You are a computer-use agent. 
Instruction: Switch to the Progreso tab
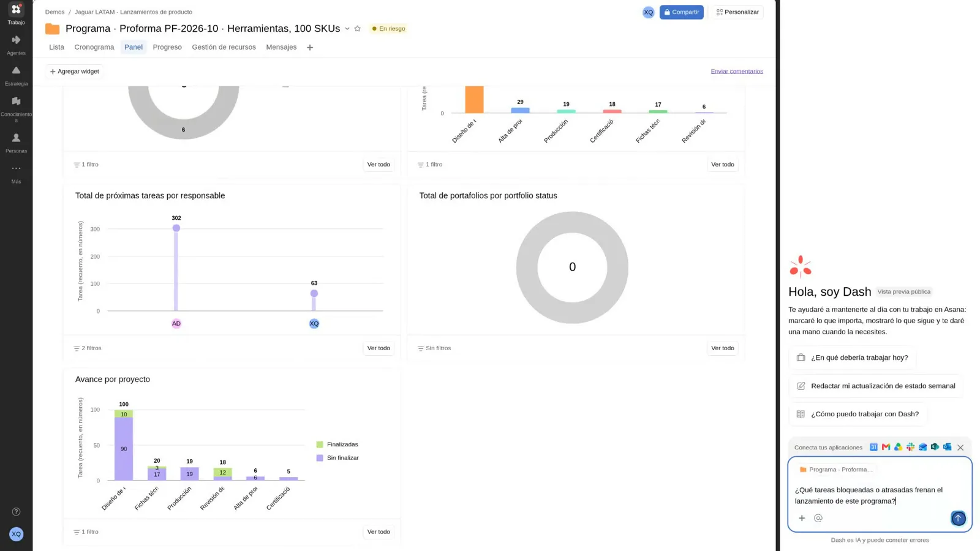point(167,47)
